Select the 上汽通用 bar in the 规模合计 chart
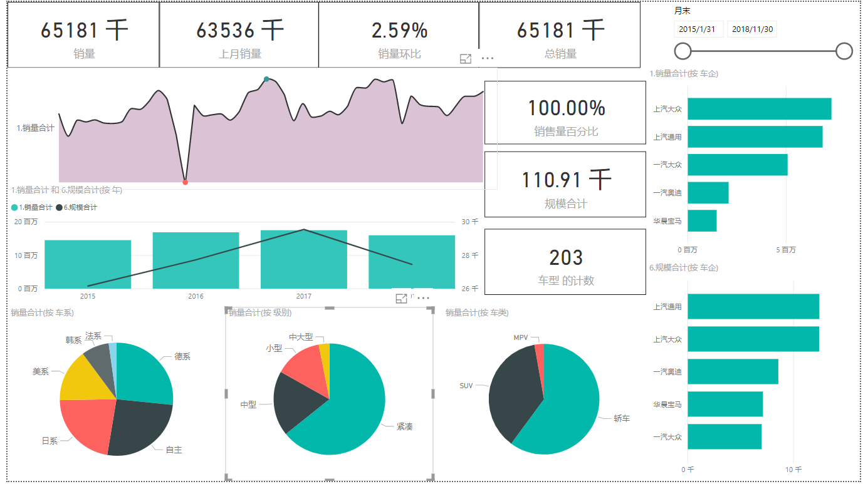 (753, 307)
